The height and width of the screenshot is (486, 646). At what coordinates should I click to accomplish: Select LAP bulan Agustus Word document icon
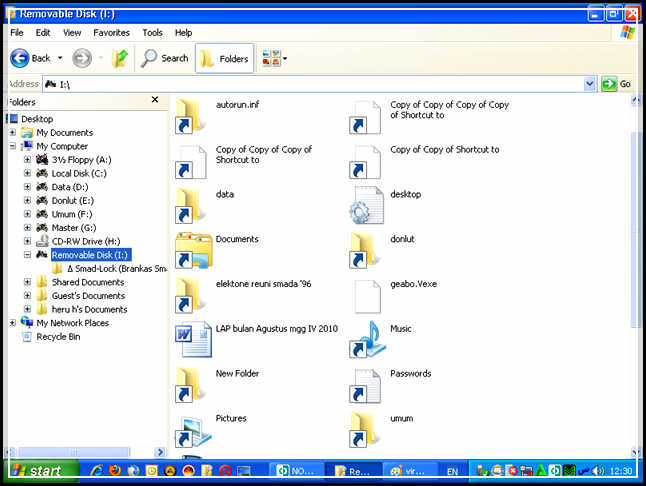pyautogui.click(x=193, y=339)
